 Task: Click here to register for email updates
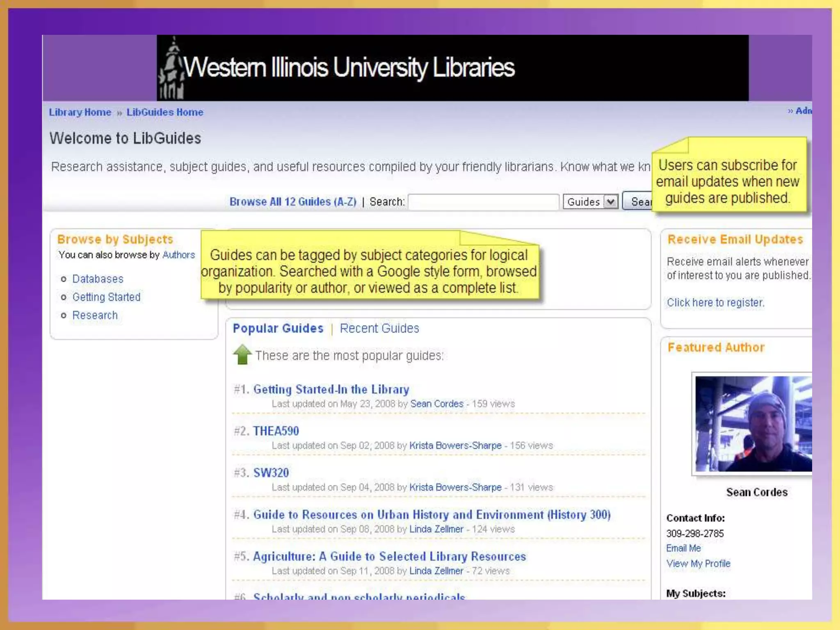(x=715, y=303)
